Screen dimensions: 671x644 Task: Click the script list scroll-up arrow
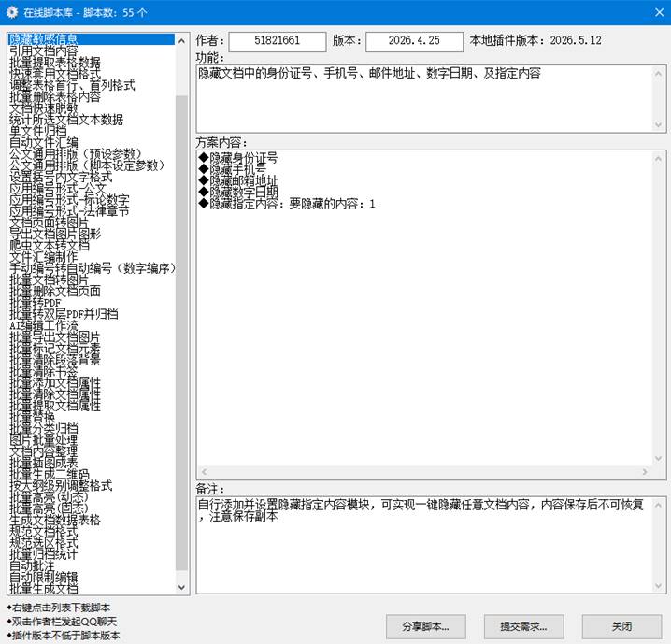tap(181, 41)
